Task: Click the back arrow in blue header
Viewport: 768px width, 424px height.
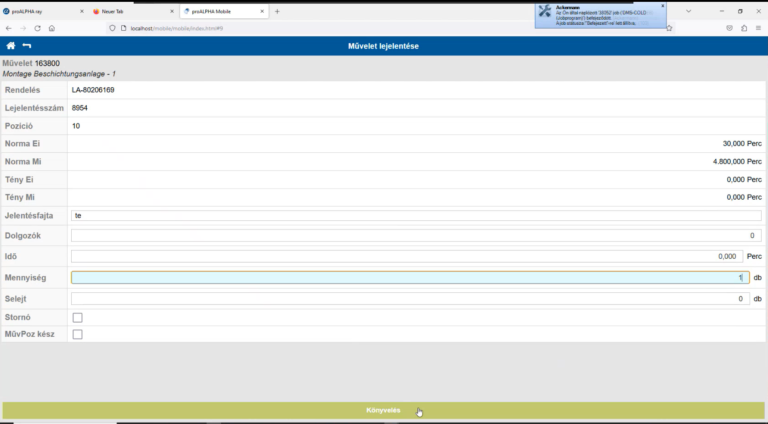Action: (27, 46)
